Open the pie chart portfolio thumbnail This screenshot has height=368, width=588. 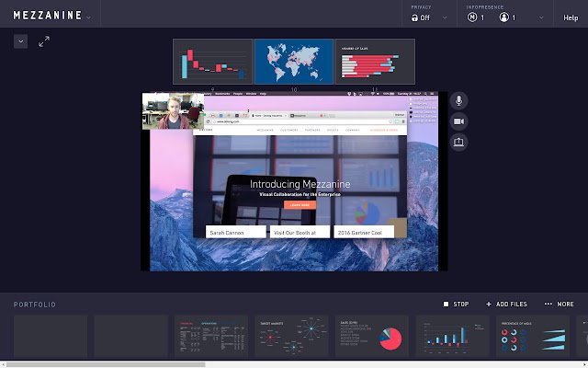pos(372,337)
